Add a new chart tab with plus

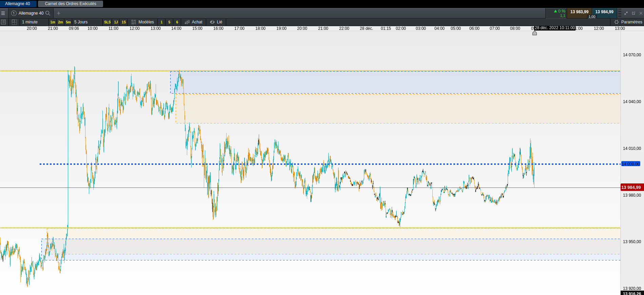point(59,13)
